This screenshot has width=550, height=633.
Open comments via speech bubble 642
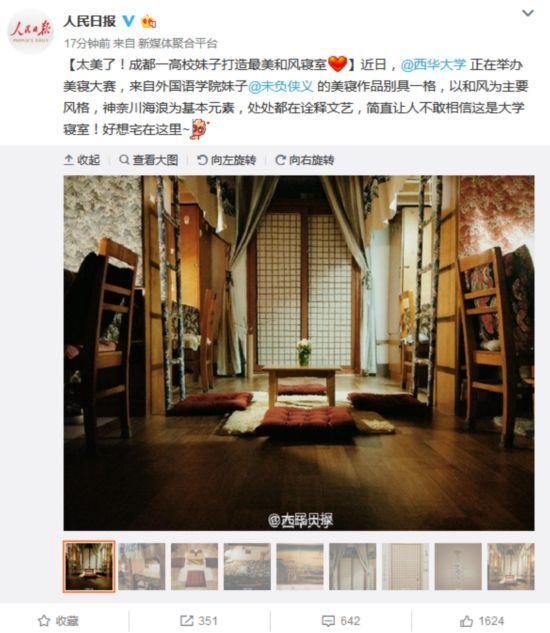coord(340,620)
